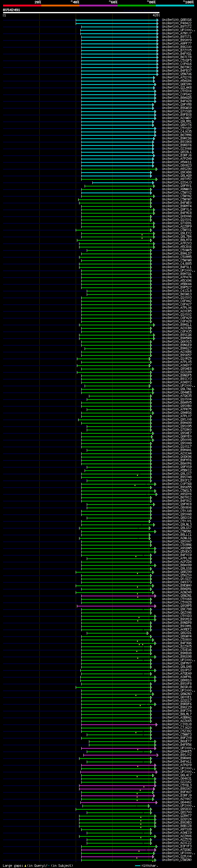Click the green ~80% identity legend segment

point(137,6)
